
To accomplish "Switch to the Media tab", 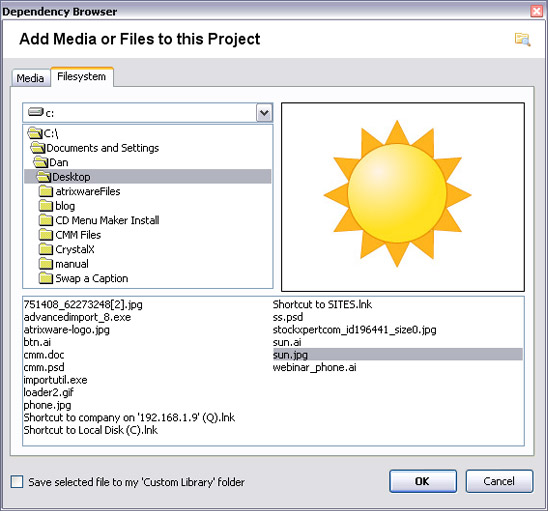I will (x=31, y=78).
